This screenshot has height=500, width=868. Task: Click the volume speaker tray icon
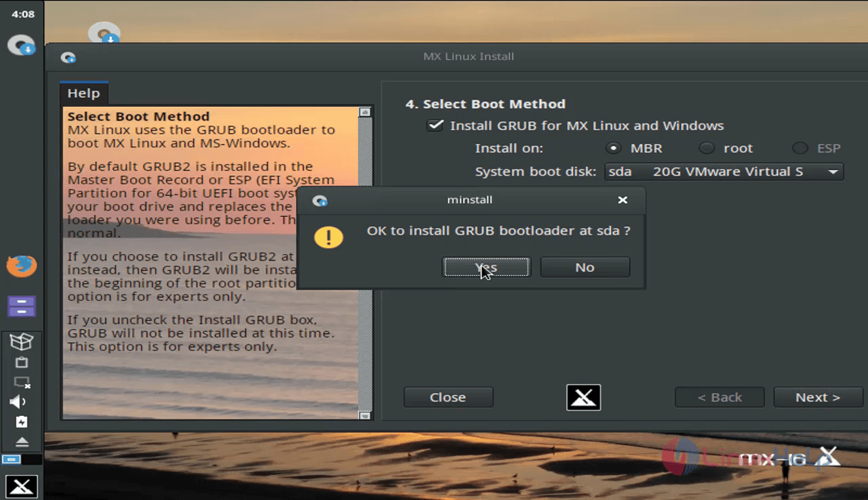click(x=18, y=402)
